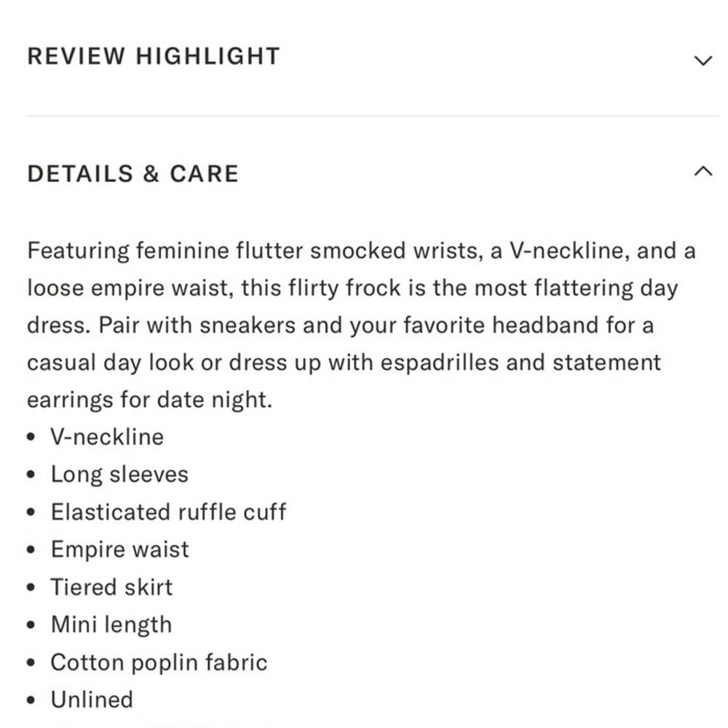
Task: Click the Empire waist bullet item
Action: [119, 550]
